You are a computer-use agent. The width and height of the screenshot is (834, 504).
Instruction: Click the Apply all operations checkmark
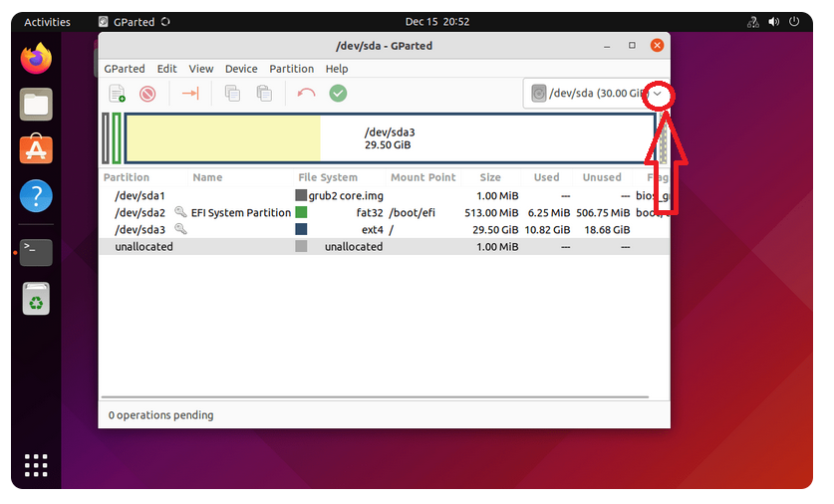click(x=338, y=94)
